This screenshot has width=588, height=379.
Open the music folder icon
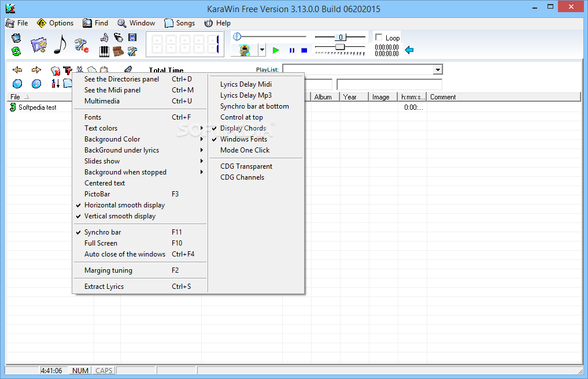tap(39, 45)
